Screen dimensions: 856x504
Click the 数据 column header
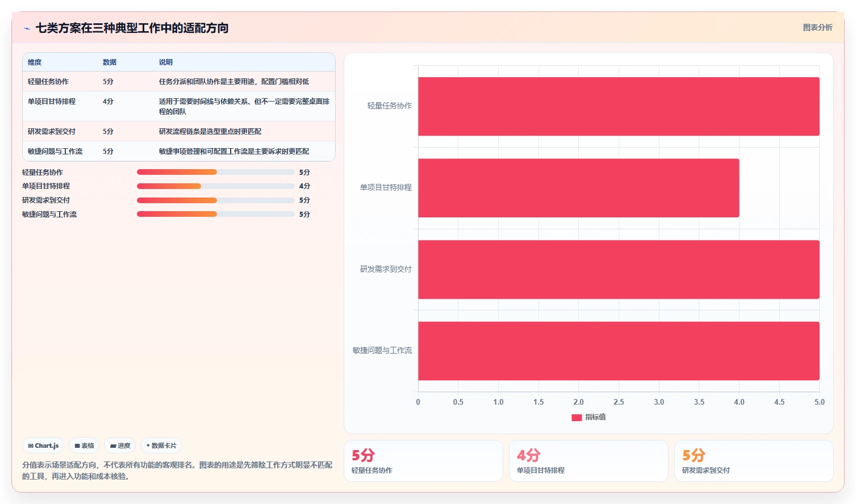(110, 62)
